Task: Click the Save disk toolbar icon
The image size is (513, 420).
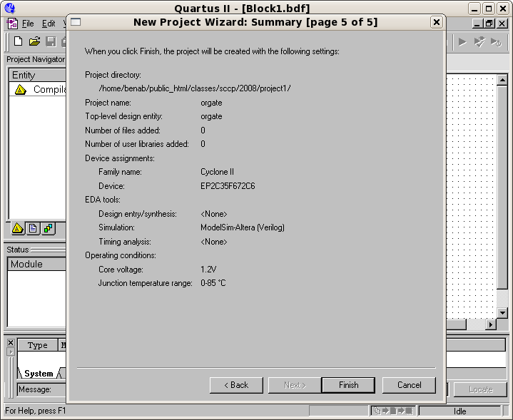Action: [x=51, y=41]
